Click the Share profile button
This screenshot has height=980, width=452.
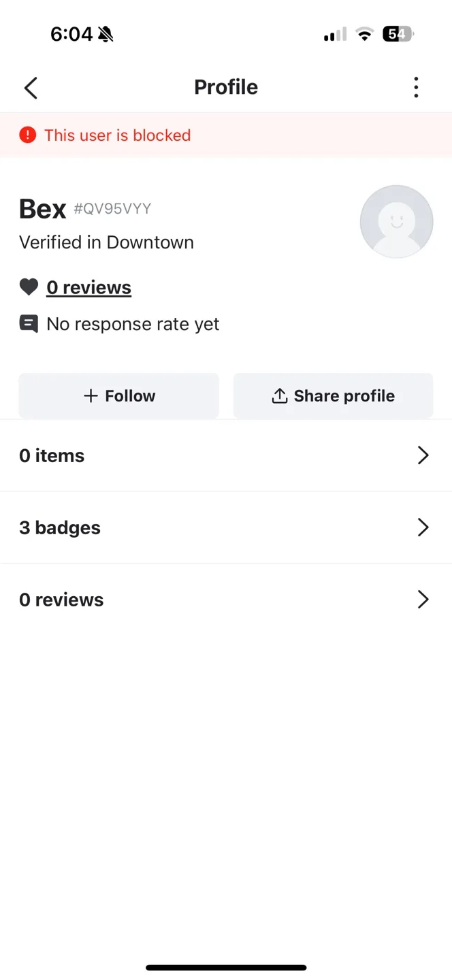333,395
